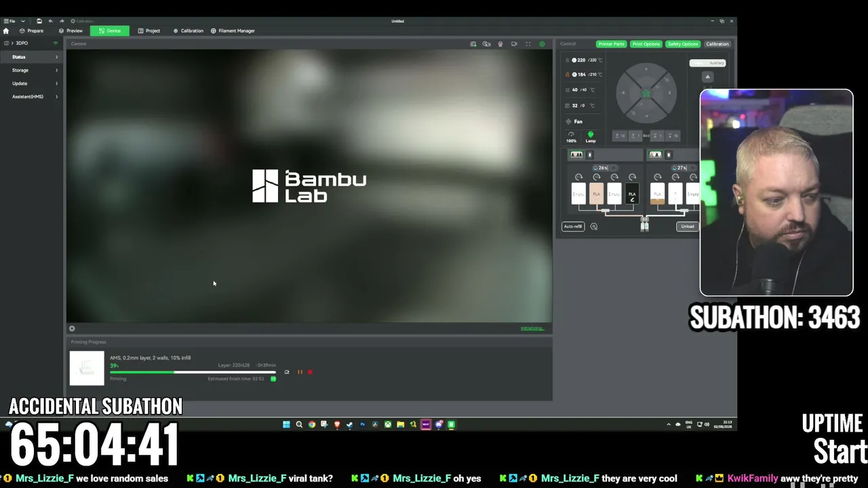Toggle the timelapse recording icon
The height and width of the screenshot is (488, 868).
click(x=487, y=44)
